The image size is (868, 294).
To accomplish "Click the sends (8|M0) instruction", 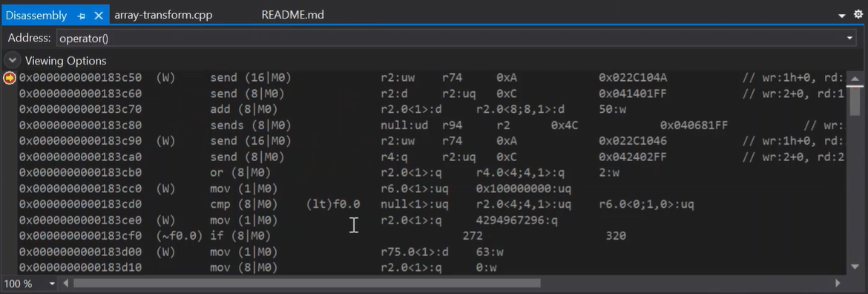I will point(251,125).
